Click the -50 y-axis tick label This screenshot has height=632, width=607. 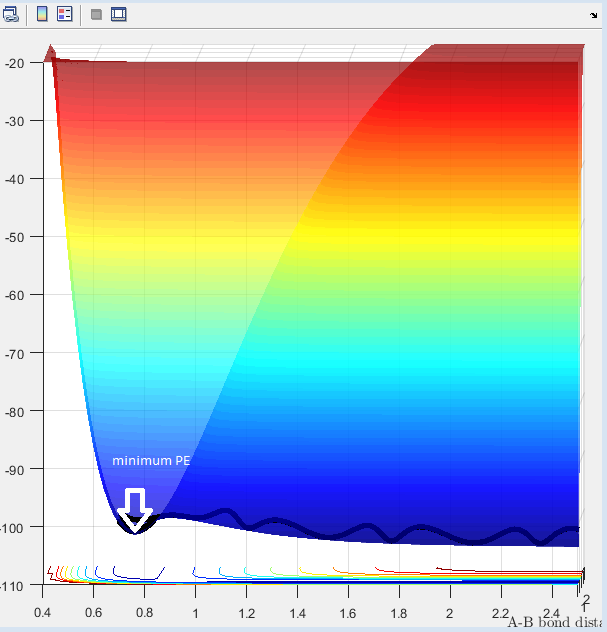(15, 237)
